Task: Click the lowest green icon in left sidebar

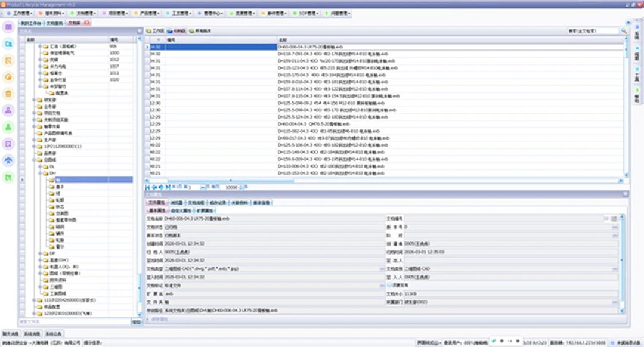Action: click(x=8, y=178)
